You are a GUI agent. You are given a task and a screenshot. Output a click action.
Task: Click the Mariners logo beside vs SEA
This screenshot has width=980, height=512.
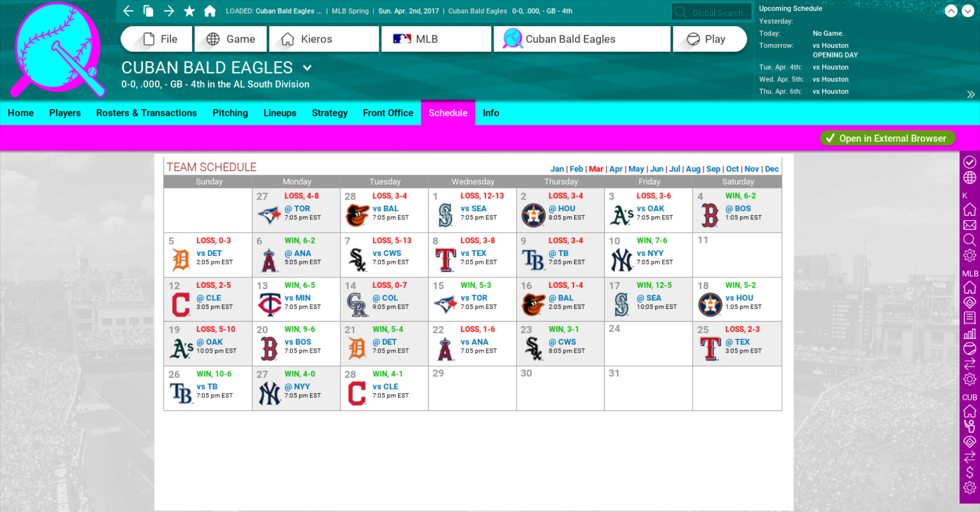point(445,215)
